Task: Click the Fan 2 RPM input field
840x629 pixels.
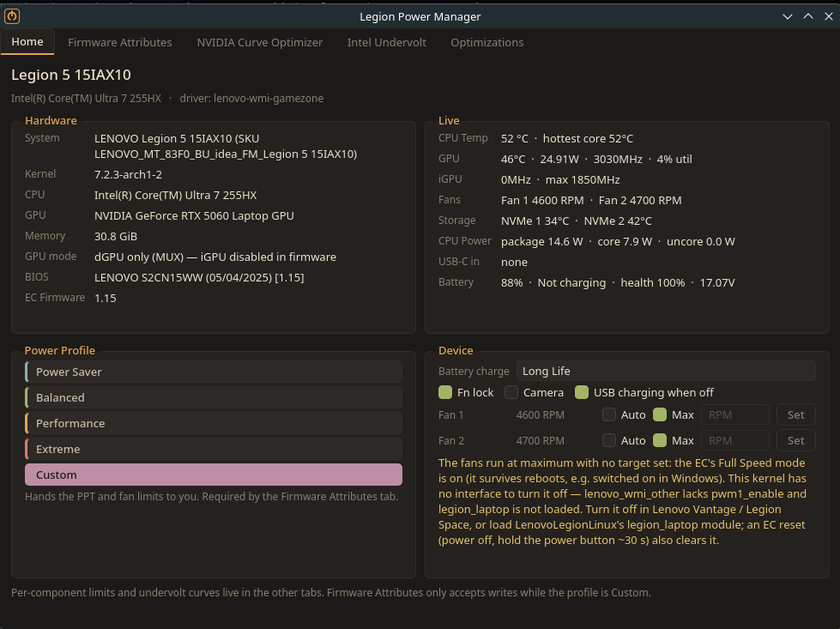Action: (735, 440)
